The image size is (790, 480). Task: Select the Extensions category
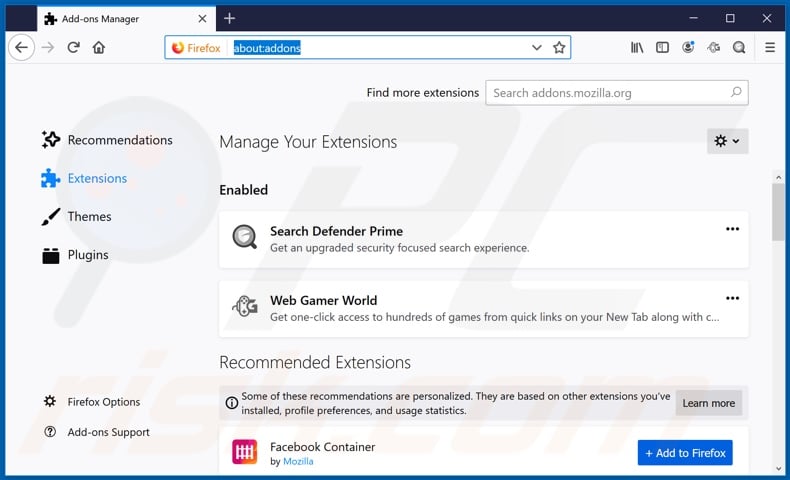(x=84, y=178)
